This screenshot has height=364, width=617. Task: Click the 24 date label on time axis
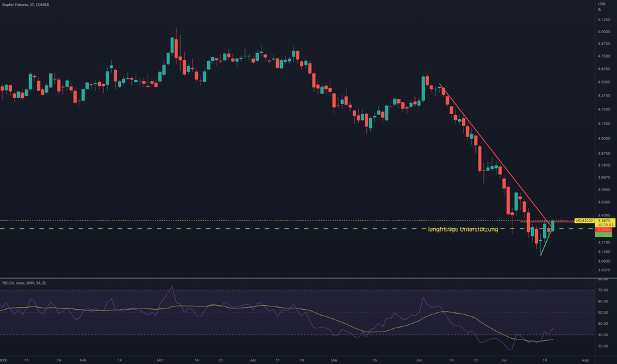click(x=59, y=360)
